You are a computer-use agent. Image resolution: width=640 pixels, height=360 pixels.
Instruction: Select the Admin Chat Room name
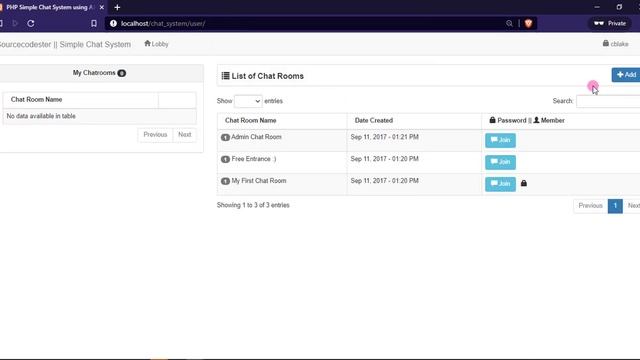[256, 137]
